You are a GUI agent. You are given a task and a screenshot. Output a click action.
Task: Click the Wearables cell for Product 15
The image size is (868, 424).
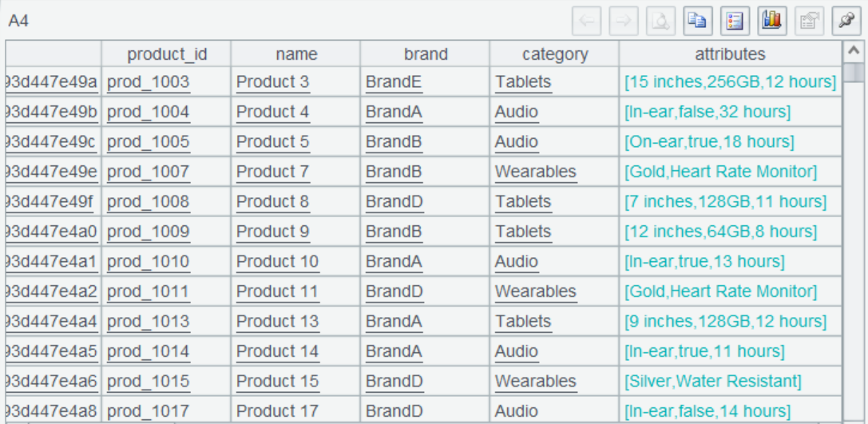click(x=535, y=382)
